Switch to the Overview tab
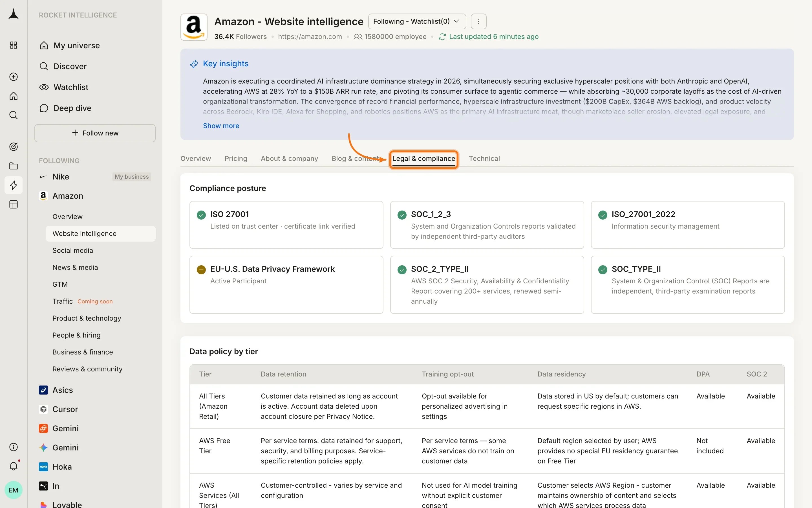The width and height of the screenshot is (812, 508). coord(196,159)
